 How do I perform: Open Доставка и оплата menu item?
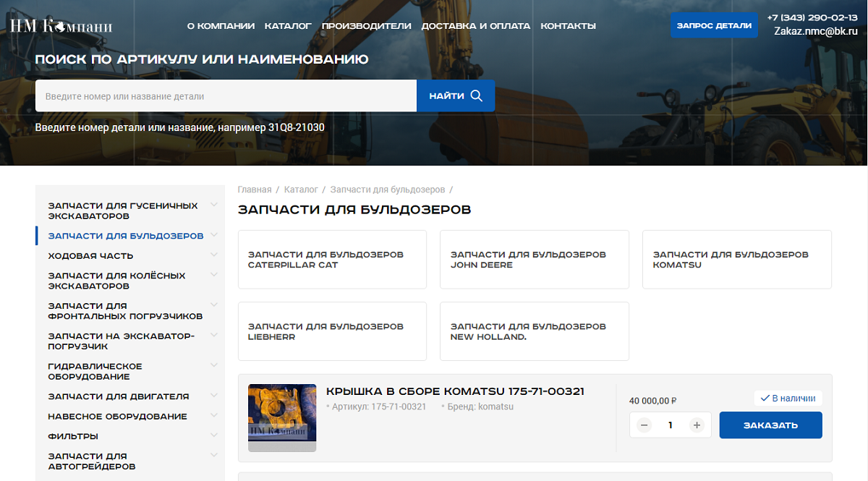476,26
